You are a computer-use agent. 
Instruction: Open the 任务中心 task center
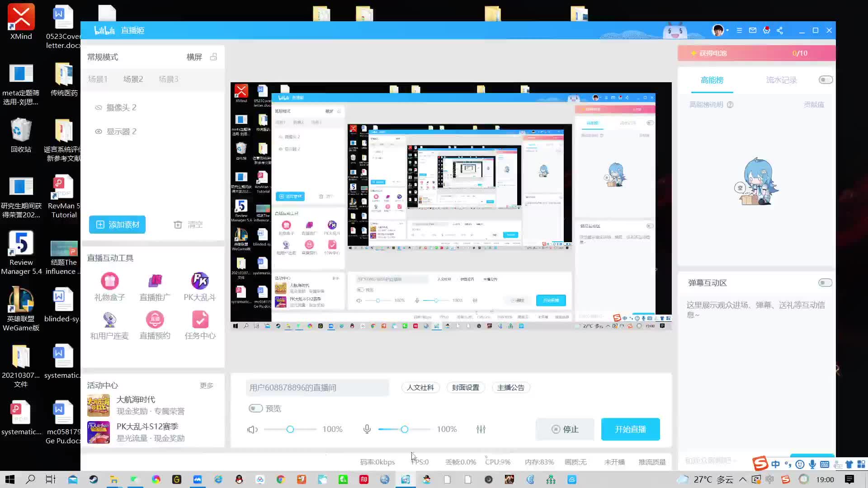(x=200, y=325)
